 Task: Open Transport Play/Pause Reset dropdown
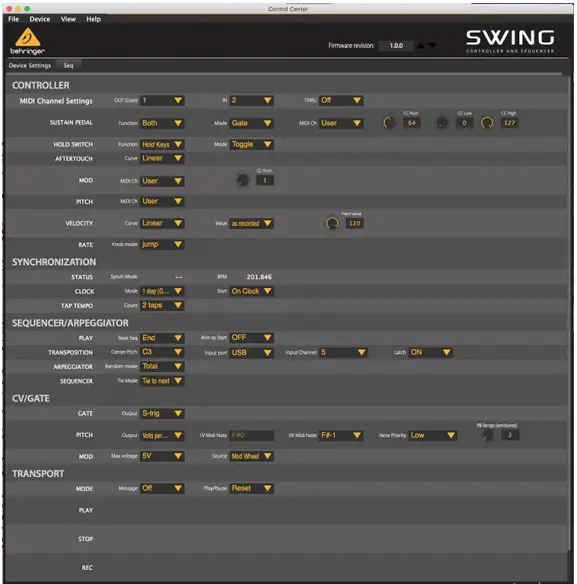(x=251, y=488)
